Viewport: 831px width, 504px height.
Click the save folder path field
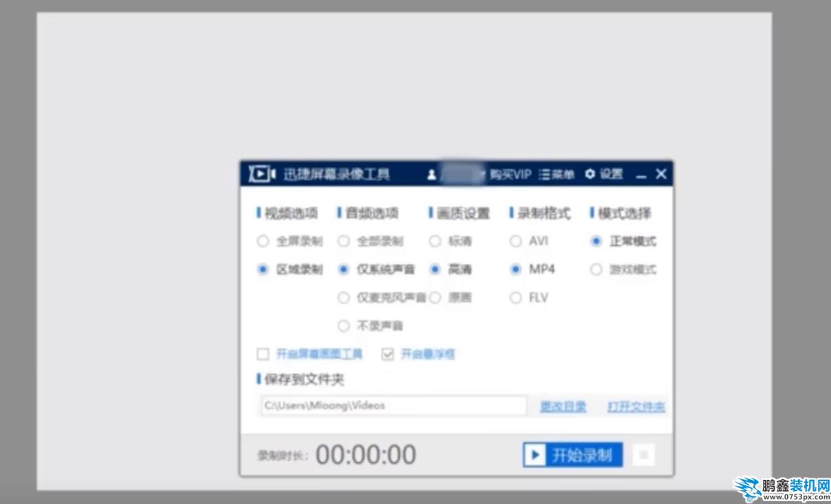394,406
